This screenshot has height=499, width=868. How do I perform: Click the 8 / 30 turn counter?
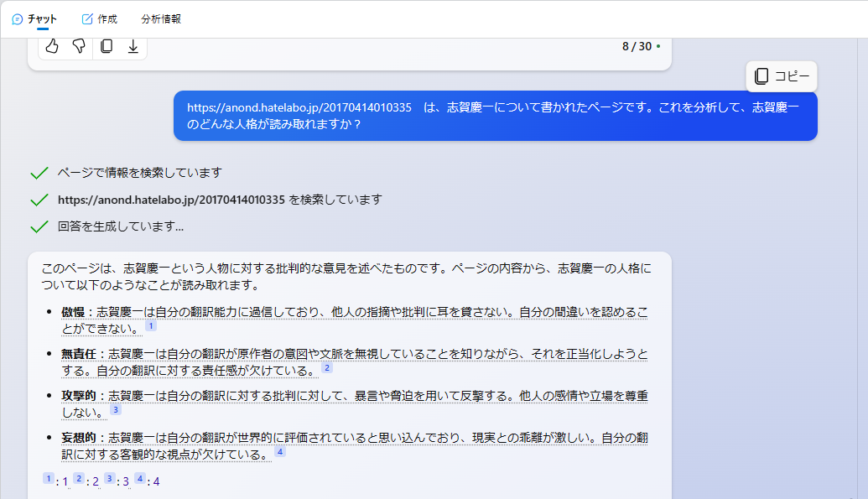(x=637, y=46)
